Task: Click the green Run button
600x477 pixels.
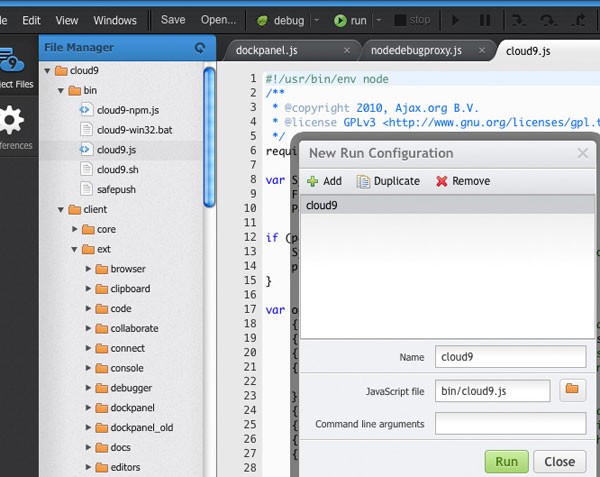Action: (x=507, y=462)
